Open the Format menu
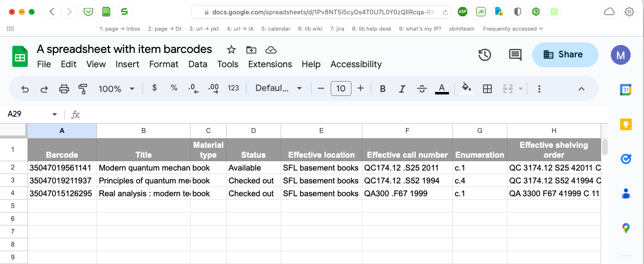The image size is (644, 264). coord(163,64)
